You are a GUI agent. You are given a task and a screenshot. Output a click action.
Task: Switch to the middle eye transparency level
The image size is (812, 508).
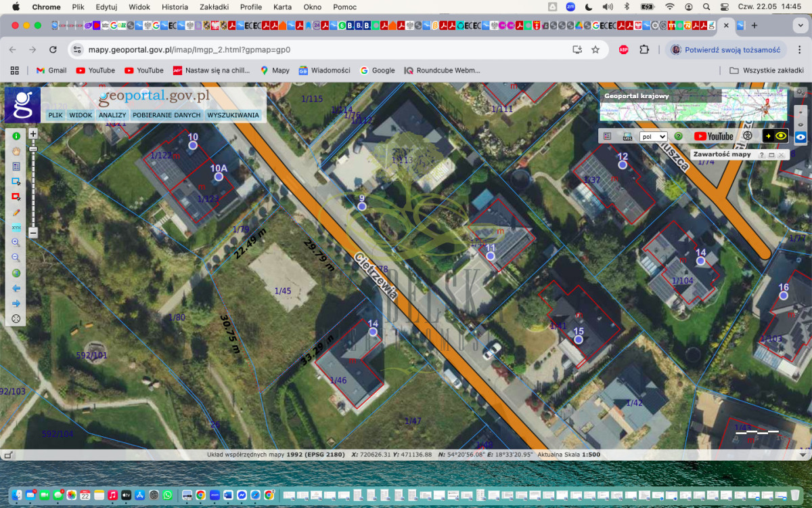click(800, 124)
